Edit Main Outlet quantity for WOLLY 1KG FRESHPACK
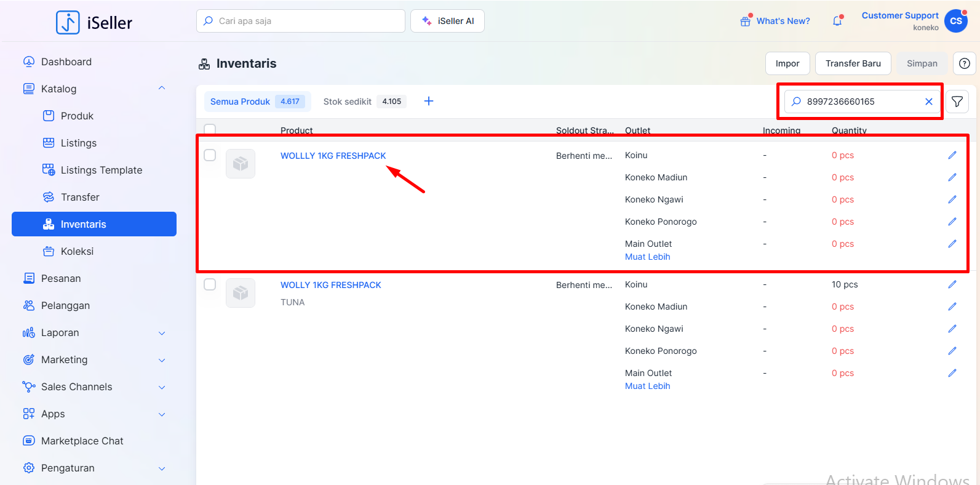980x485 pixels. click(952, 373)
